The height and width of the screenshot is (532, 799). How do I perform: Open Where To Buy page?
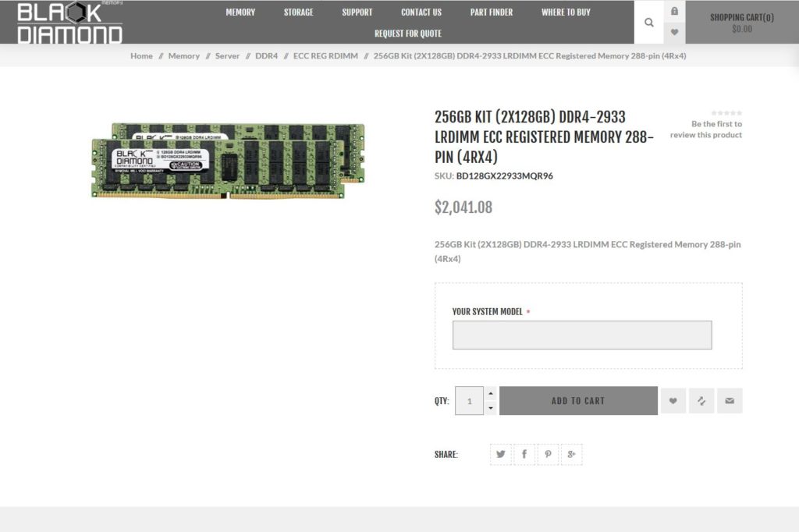click(566, 12)
